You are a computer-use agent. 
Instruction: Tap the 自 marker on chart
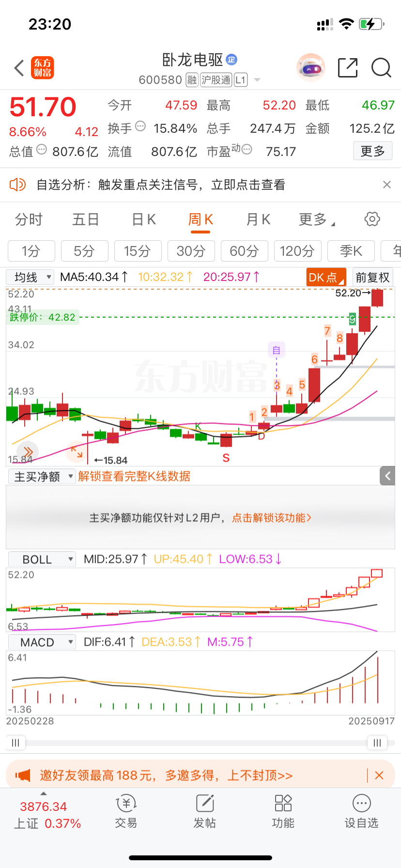(277, 350)
